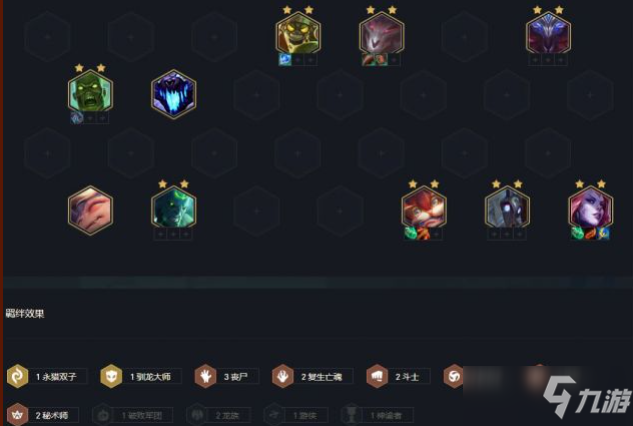Click the 2 斗士 fist trait icon
633x426 pixels.
(x=377, y=376)
